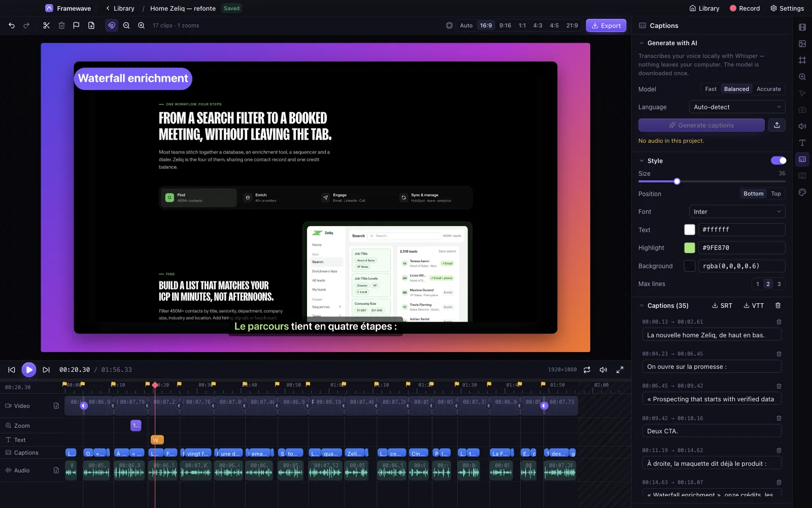
Task: Open the Font Inter dropdown
Action: pos(737,212)
